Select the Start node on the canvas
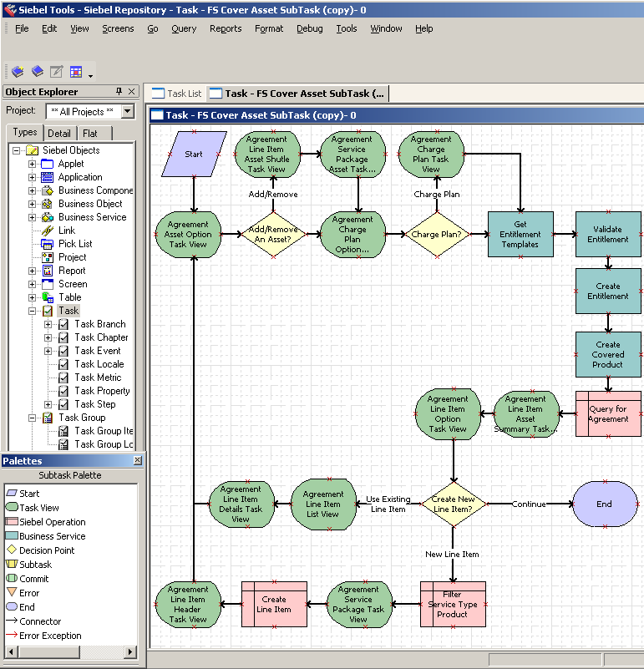The image size is (644, 669). (x=194, y=154)
